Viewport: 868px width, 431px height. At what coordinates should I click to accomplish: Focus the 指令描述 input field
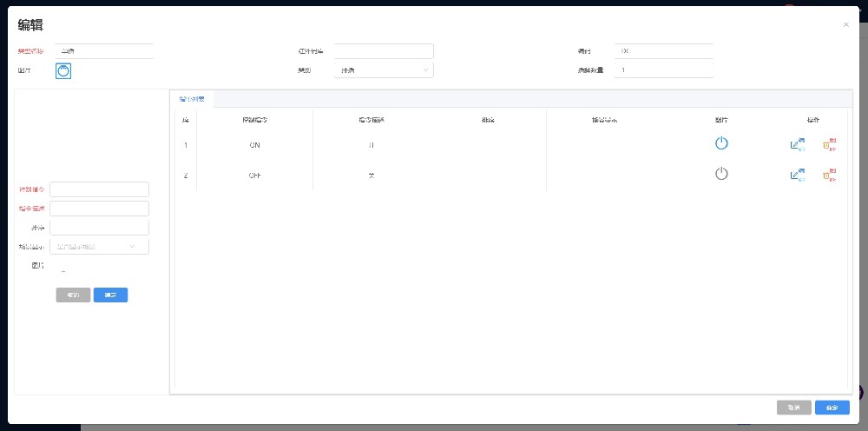pyautogui.click(x=99, y=209)
